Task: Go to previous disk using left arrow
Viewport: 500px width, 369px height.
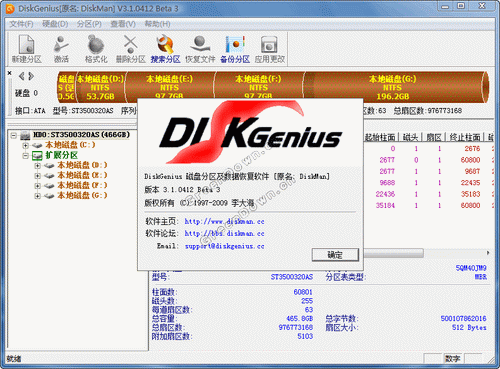Action: point(22,76)
